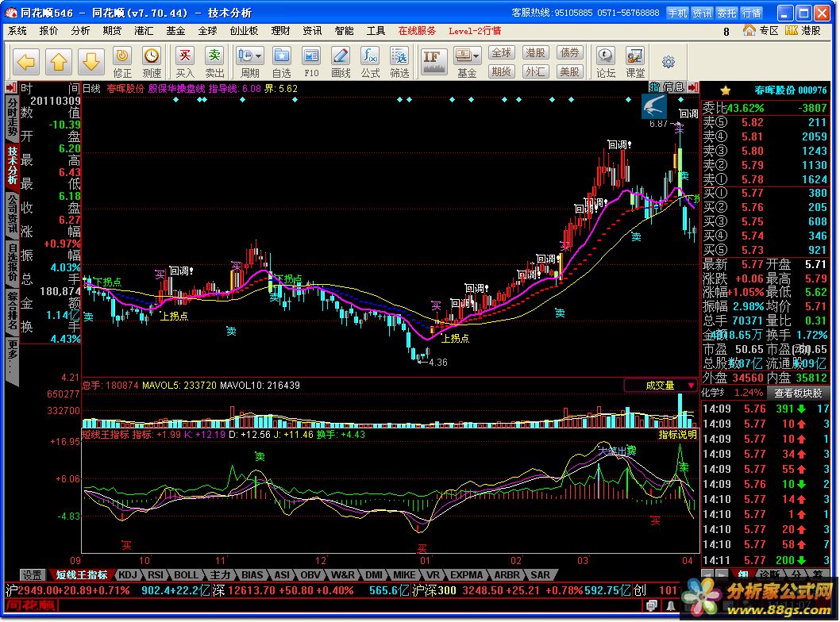Screen dimensions: 840x622
Task: Click the 专区 home icon
Action: point(761,31)
